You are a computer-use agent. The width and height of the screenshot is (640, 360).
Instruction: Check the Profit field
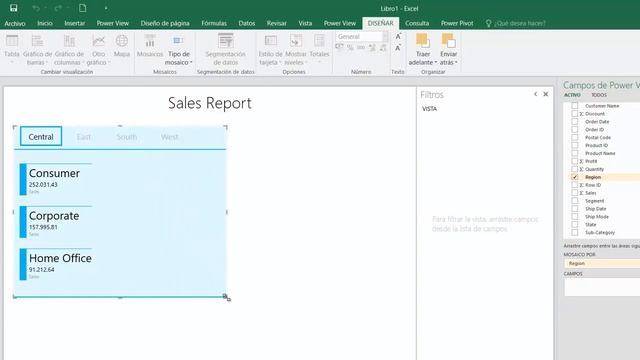[x=575, y=161]
